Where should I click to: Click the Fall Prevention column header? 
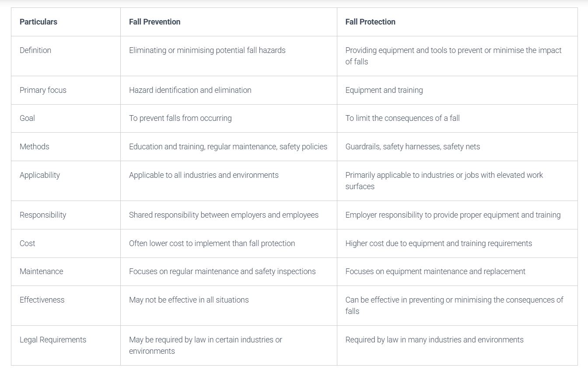[154, 22]
